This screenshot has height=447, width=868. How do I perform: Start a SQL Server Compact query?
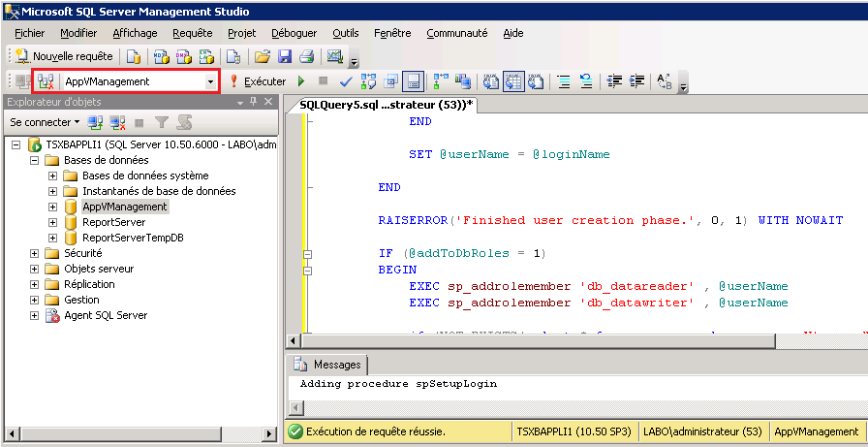point(234,56)
